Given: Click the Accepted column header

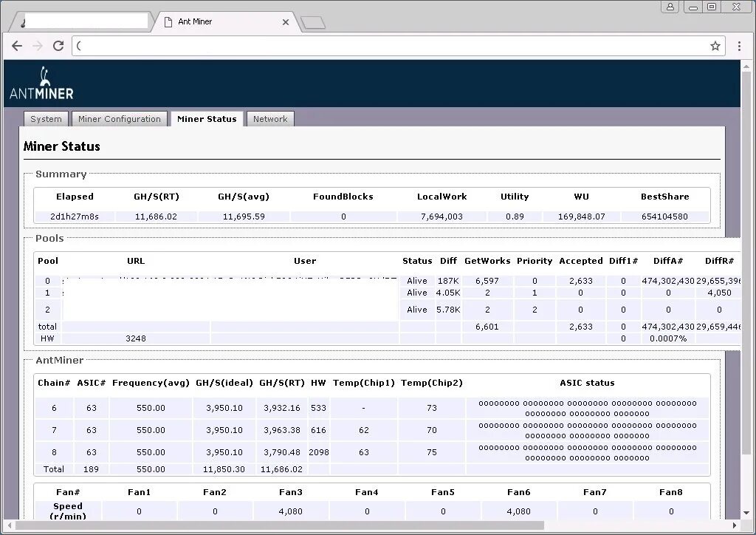Looking at the screenshot, I should [580, 261].
